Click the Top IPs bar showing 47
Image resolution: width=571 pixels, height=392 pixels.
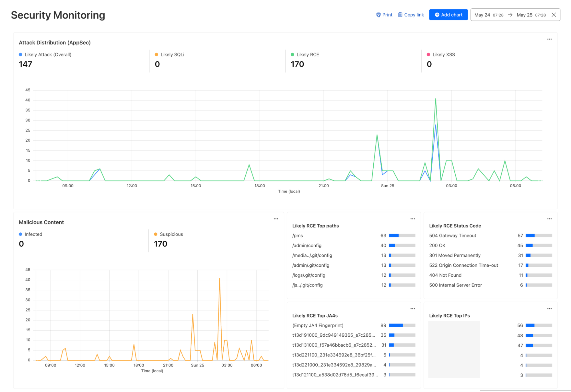pyautogui.click(x=539, y=345)
